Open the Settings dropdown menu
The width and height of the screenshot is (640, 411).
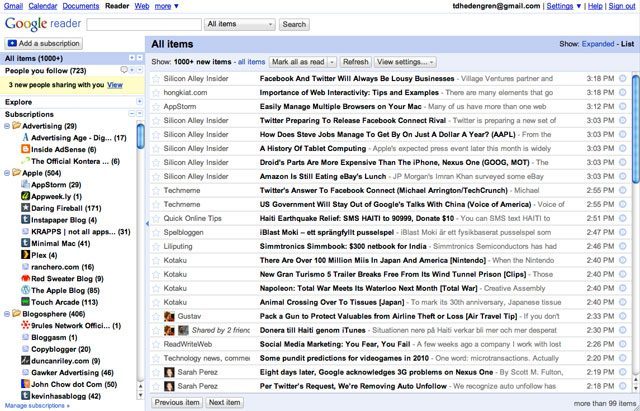tap(564, 6)
